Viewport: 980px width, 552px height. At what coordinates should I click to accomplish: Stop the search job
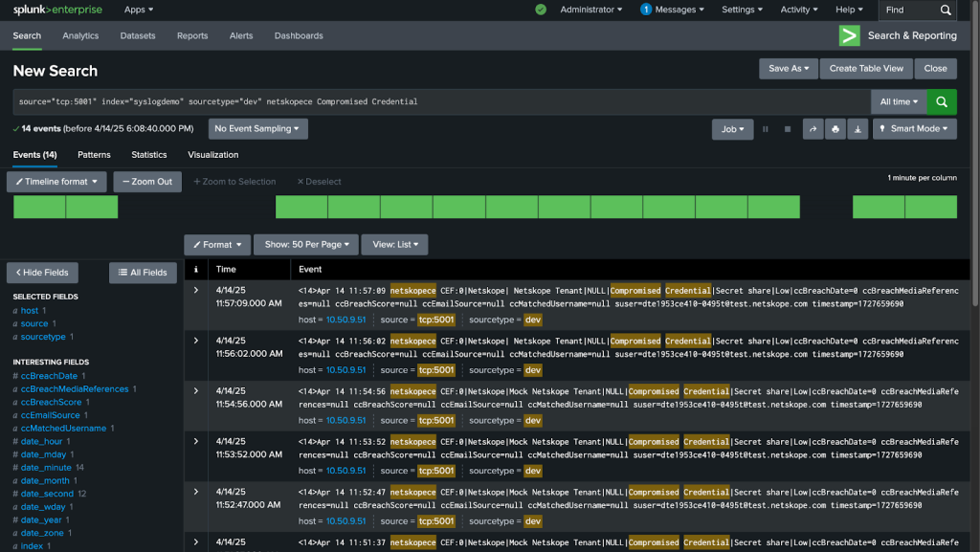(x=788, y=129)
